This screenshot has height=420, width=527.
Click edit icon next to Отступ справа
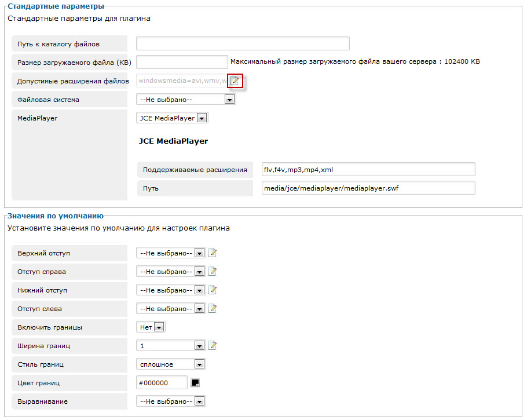pos(213,271)
